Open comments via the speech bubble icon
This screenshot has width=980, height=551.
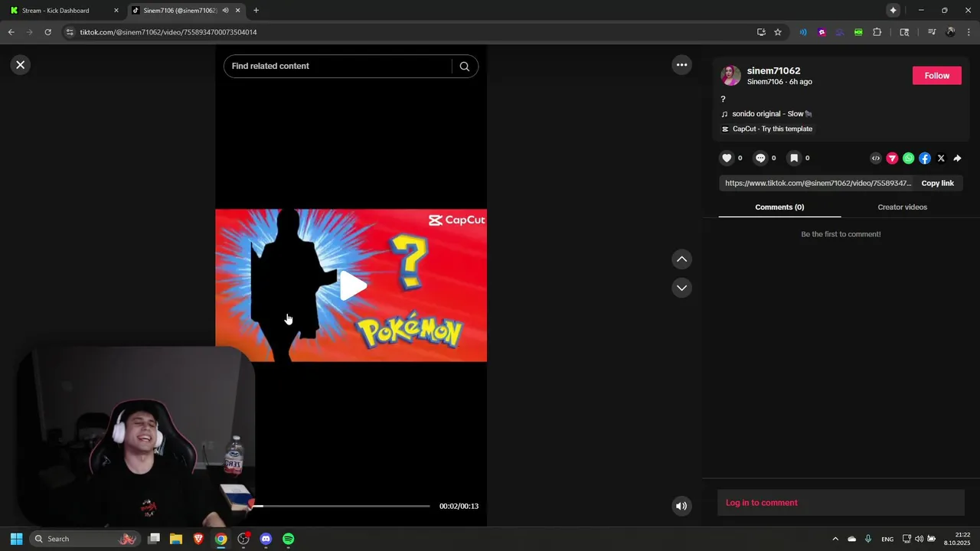pyautogui.click(x=760, y=158)
